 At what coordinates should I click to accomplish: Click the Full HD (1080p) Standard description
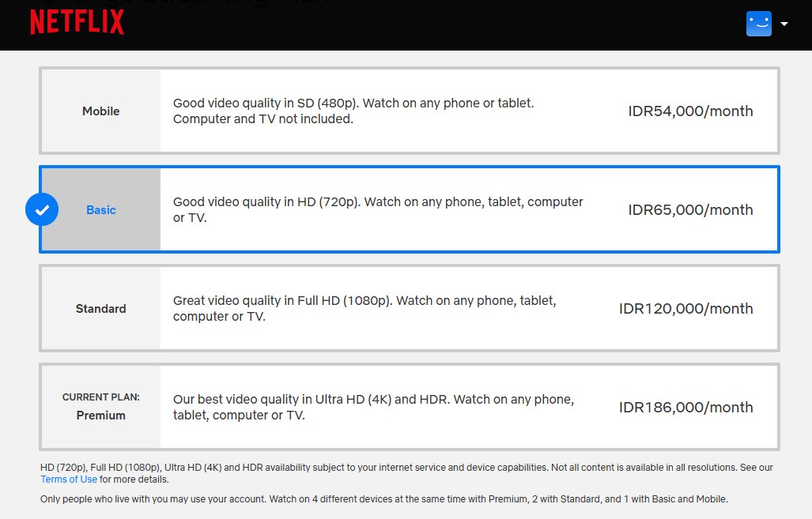[364, 308]
